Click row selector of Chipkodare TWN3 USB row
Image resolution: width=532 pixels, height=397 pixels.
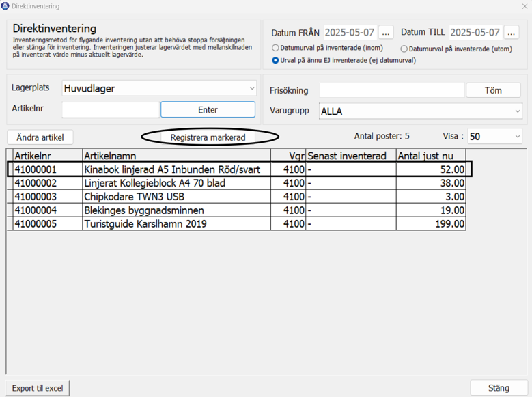point(10,197)
